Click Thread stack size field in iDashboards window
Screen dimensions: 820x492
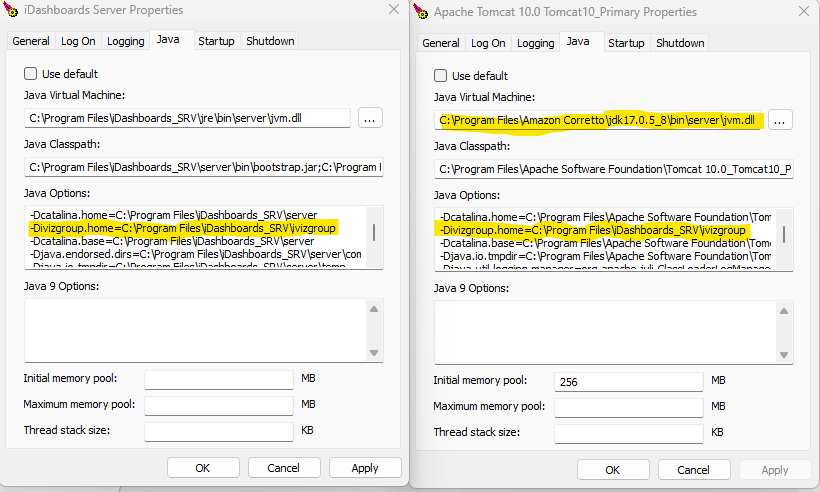coord(219,432)
